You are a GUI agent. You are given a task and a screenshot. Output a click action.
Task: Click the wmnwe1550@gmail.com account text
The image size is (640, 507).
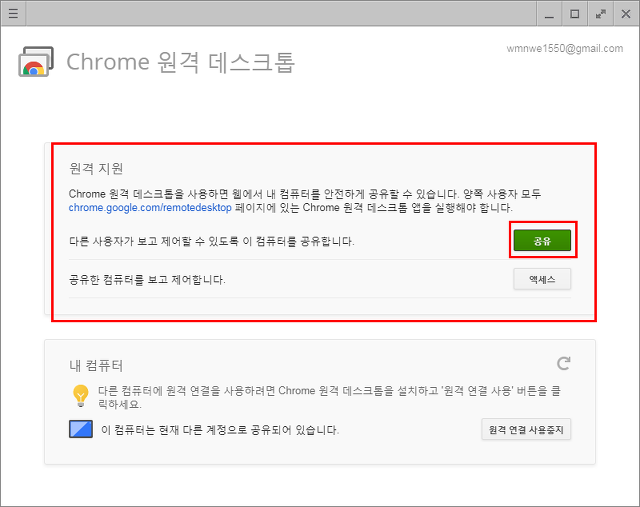tap(564, 49)
